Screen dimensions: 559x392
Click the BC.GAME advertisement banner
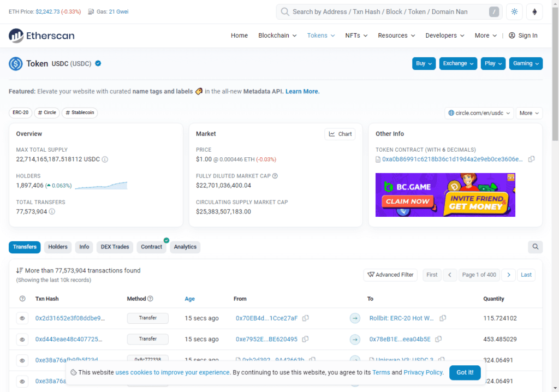click(445, 195)
